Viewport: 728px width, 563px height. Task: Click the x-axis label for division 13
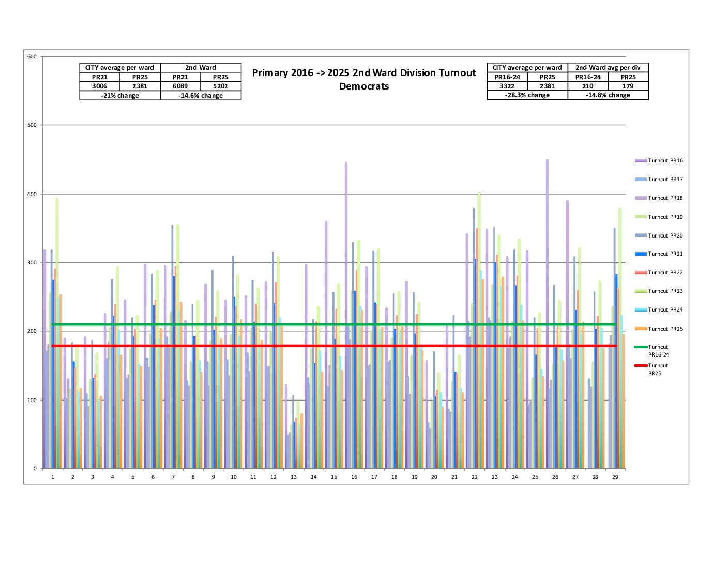(294, 477)
